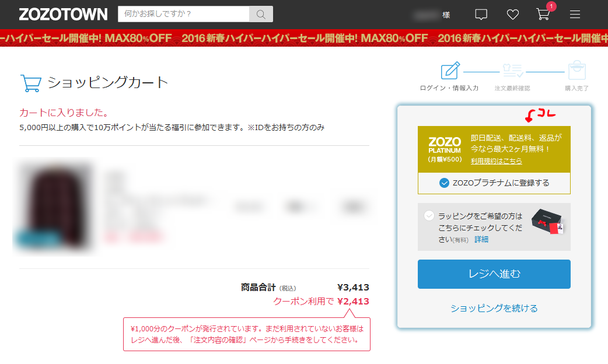Click the order confirmation step icon
Viewport: 608px width, 364px height.
tap(513, 71)
